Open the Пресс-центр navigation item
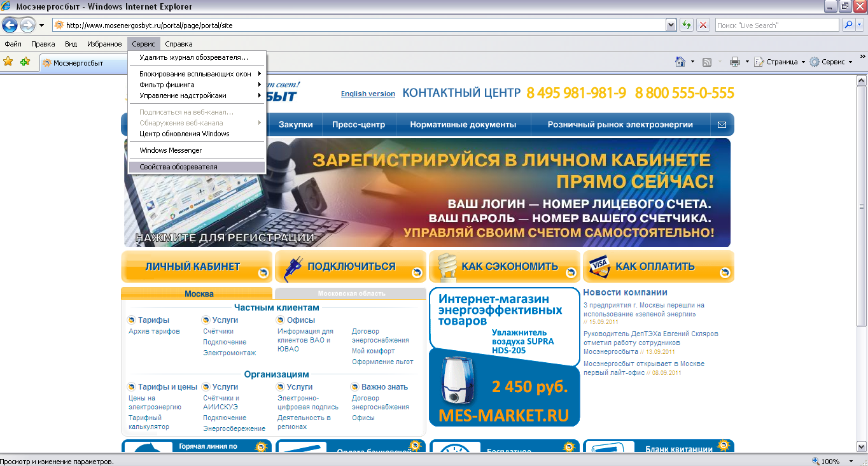The width and height of the screenshot is (868, 466). click(x=358, y=125)
